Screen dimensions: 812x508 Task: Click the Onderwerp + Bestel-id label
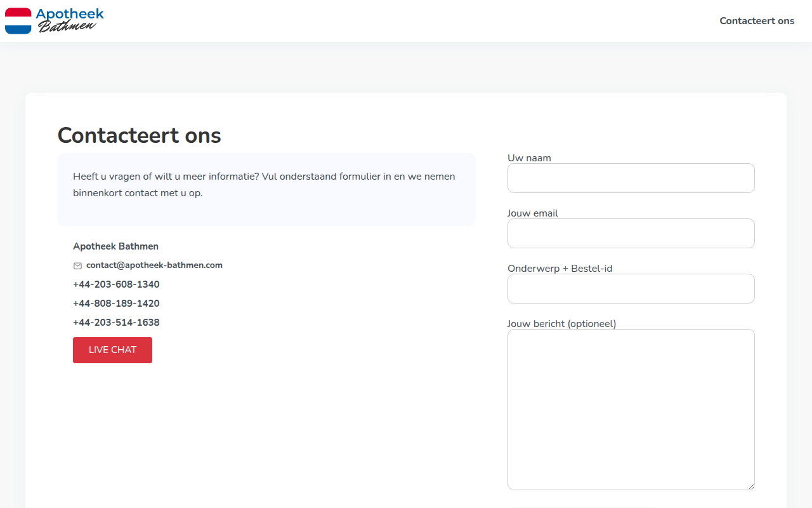coord(560,269)
